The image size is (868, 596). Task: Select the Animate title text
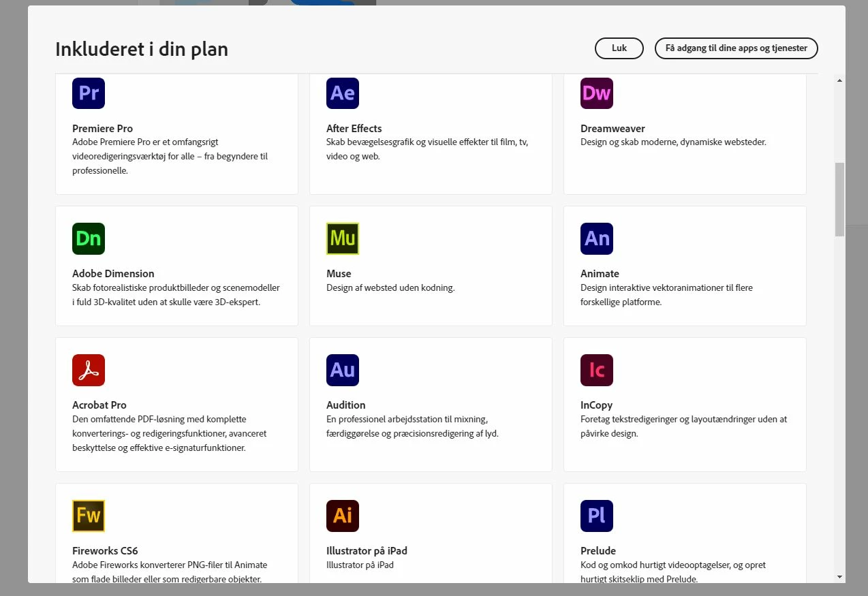pyautogui.click(x=600, y=273)
